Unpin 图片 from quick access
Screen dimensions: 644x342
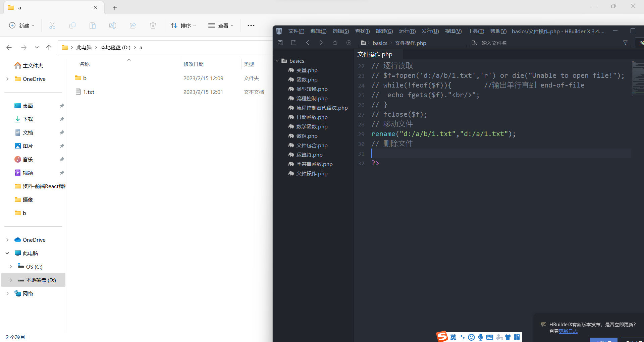(x=62, y=146)
